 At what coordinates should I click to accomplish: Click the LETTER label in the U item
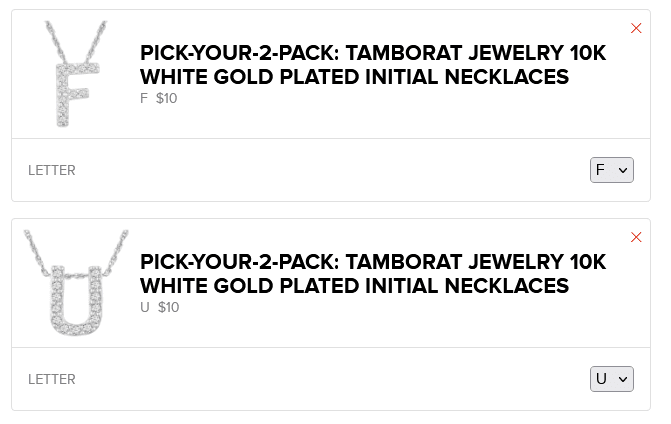click(x=52, y=380)
